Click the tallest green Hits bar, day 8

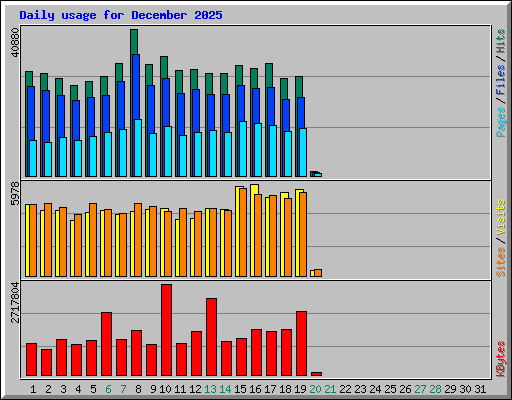[134, 42]
